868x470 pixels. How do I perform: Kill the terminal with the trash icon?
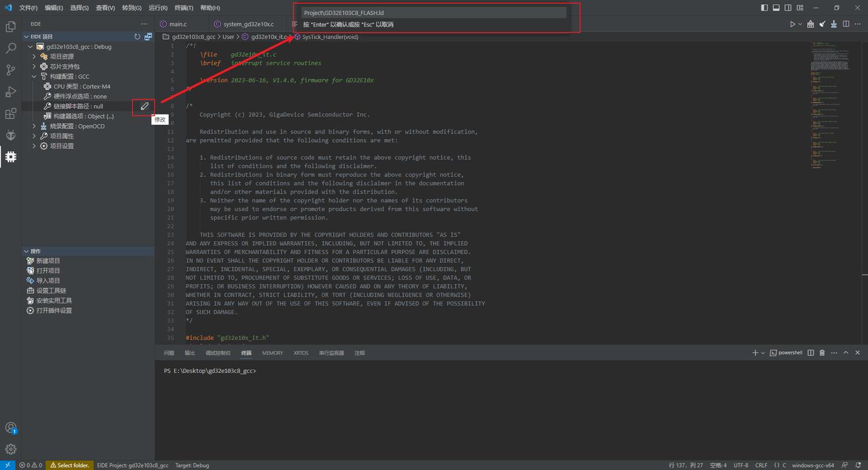(822, 352)
